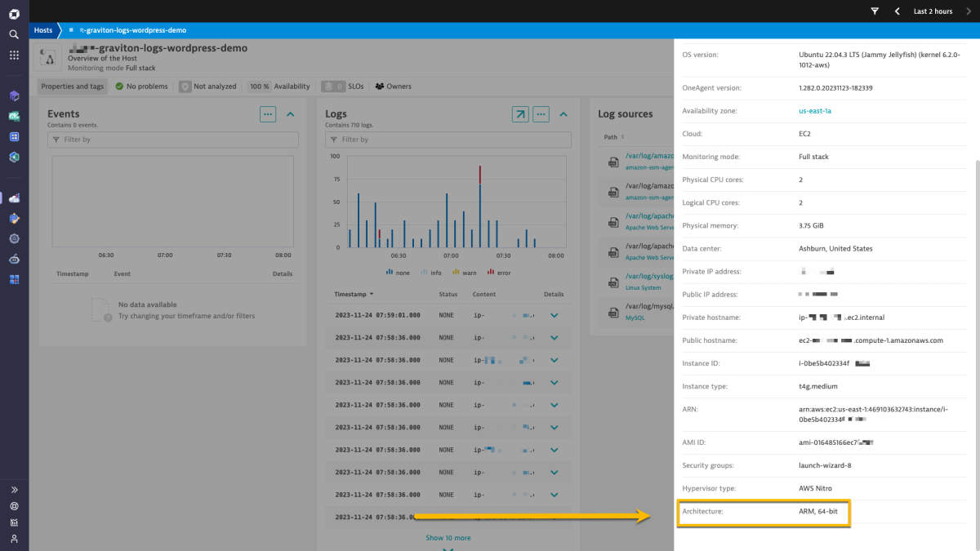Open the app launcher grid icon
Viewport: 980px width, 551px height.
point(12,55)
